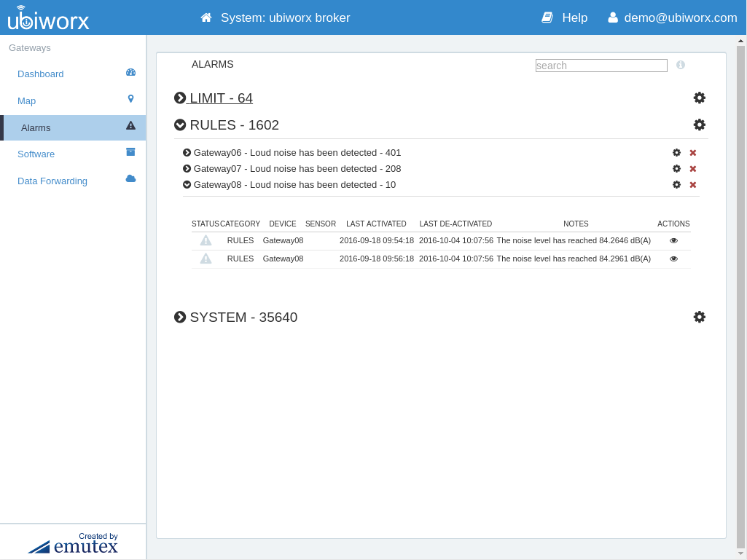
Task: Click the 2016-09-18 09:56:18 timestamp
Action: click(377, 259)
